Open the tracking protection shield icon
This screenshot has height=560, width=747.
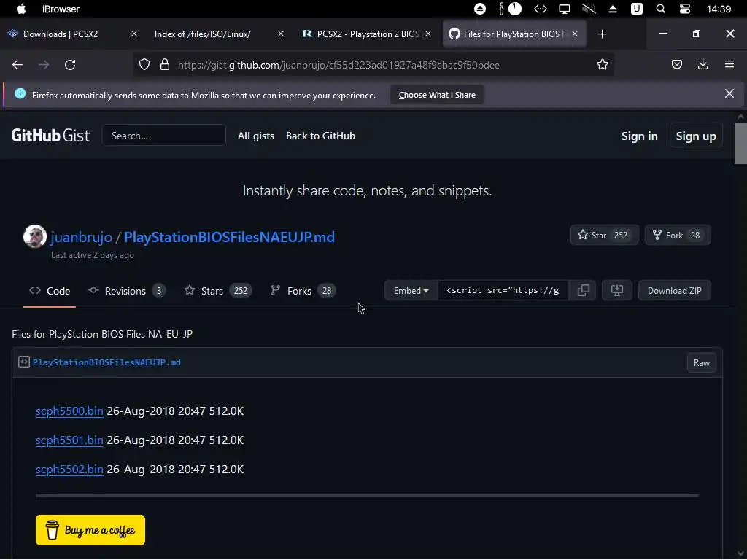pyautogui.click(x=144, y=65)
